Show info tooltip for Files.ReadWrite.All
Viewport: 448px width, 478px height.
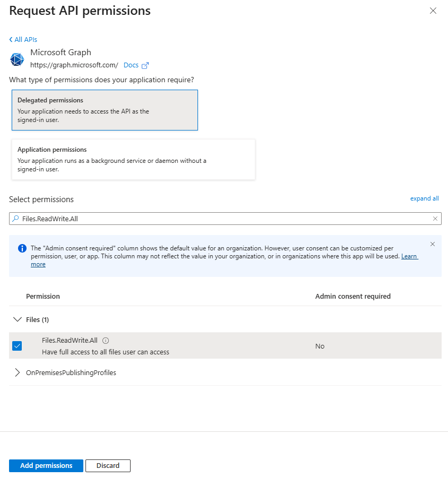(106, 341)
